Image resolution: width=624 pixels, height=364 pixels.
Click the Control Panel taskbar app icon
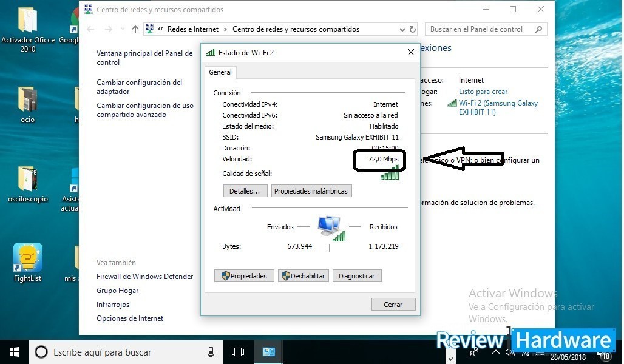coord(269,352)
